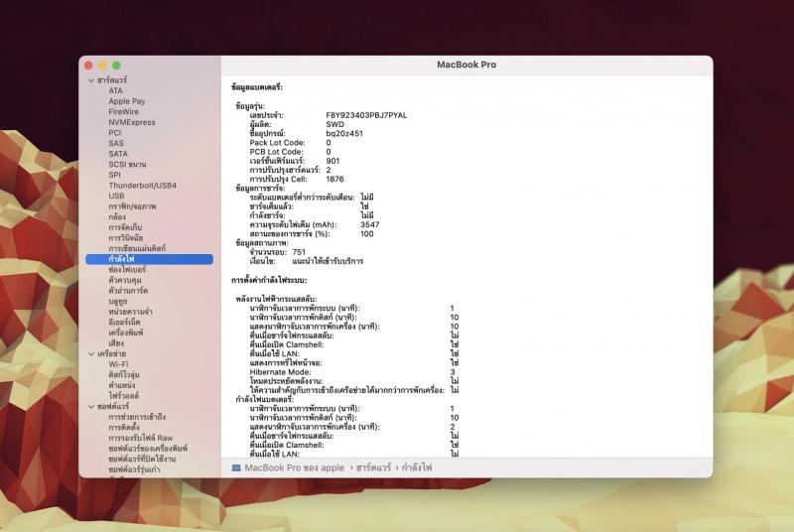Image resolution: width=794 pixels, height=532 pixels.
Task: Click the green full-screen window button
Action: pos(116,66)
